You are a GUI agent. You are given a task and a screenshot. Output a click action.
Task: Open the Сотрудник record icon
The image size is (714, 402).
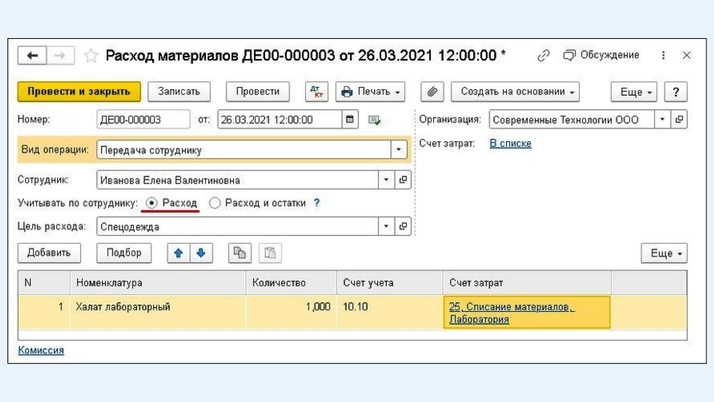pos(403,180)
